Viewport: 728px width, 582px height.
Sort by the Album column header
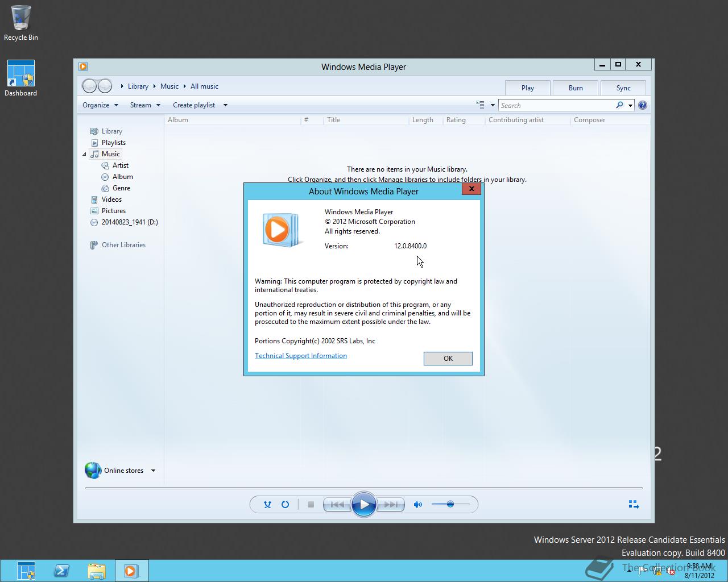[233, 120]
